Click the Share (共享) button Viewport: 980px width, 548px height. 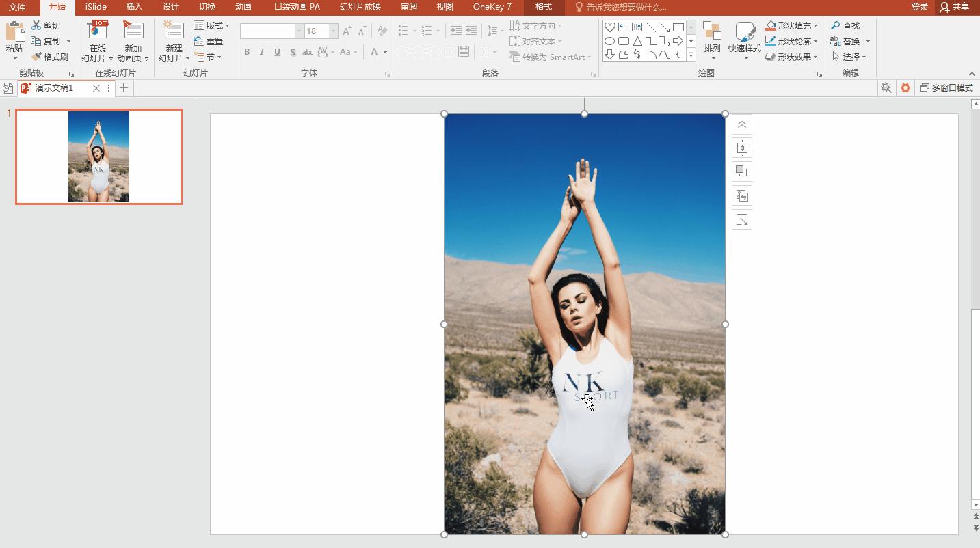(955, 7)
